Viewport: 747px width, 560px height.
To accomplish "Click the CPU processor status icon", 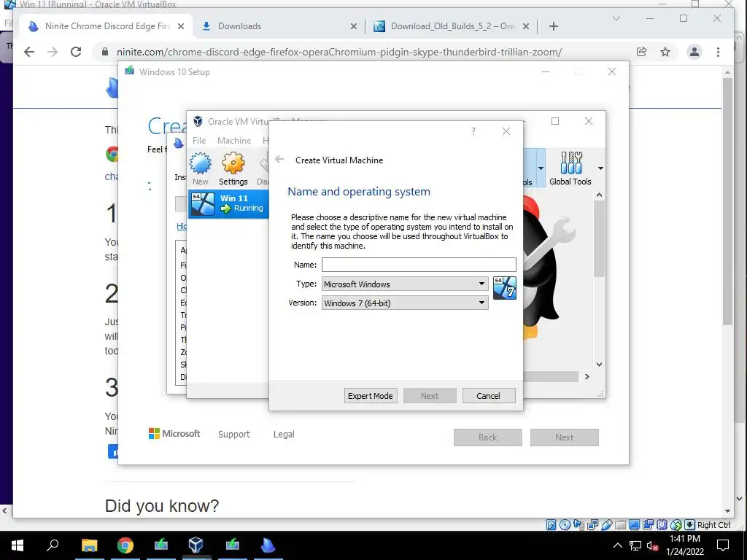I will coord(662,525).
